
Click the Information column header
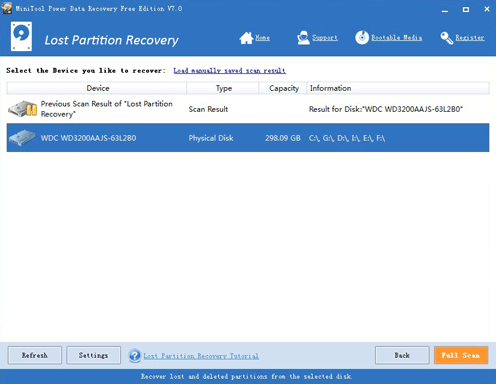coord(398,88)
